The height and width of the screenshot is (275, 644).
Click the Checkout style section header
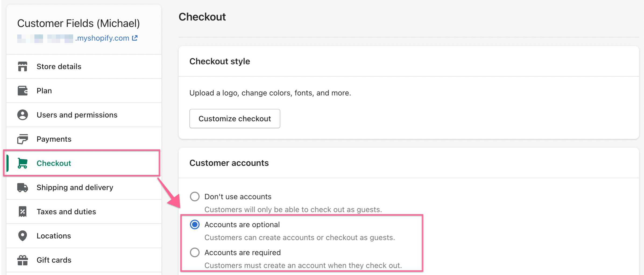click(220, 61)
